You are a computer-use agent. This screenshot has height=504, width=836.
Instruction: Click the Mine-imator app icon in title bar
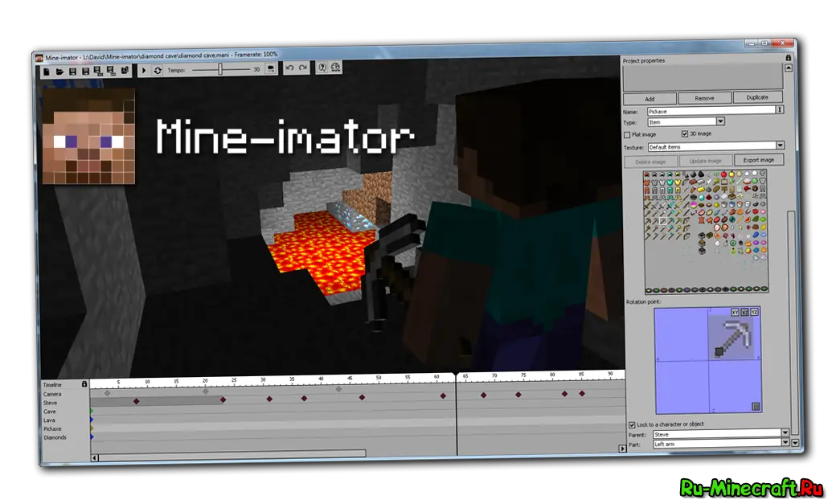39,58
